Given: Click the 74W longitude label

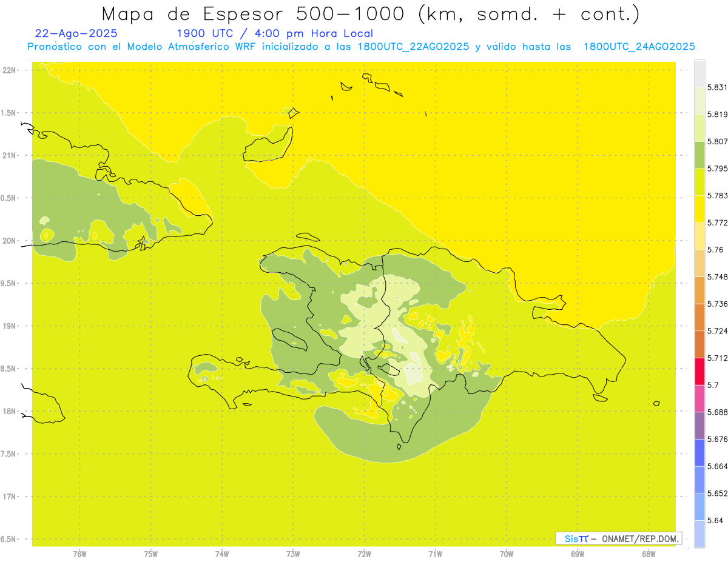Looking at the screenshot, I should [x=222, y=554].
